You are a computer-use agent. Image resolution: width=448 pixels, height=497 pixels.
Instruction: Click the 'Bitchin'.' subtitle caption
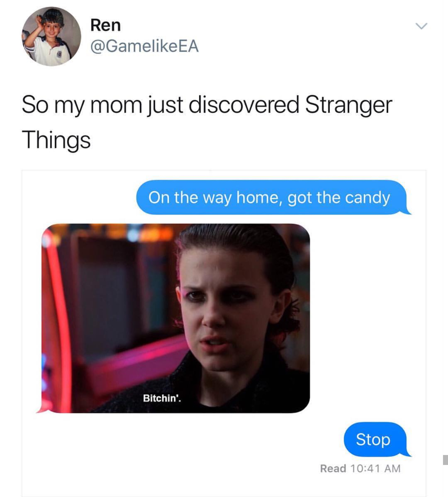click(162, 398)
